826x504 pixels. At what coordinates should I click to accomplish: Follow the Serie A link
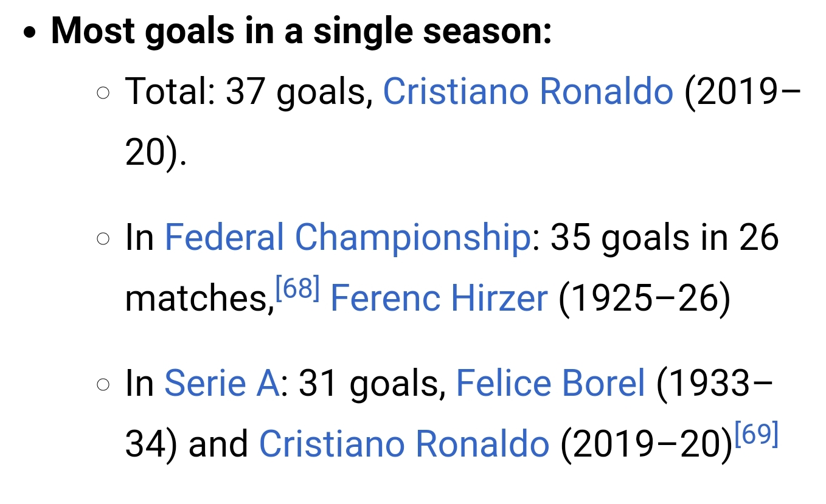[221, 383]
